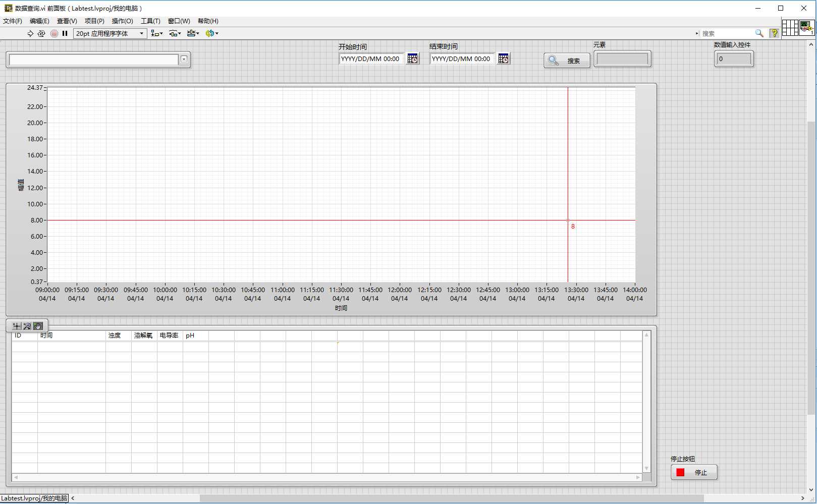This screenshot has height=504, width=817.
Task: Click the 停止 stop button
Action: click(x=694, y=472)
